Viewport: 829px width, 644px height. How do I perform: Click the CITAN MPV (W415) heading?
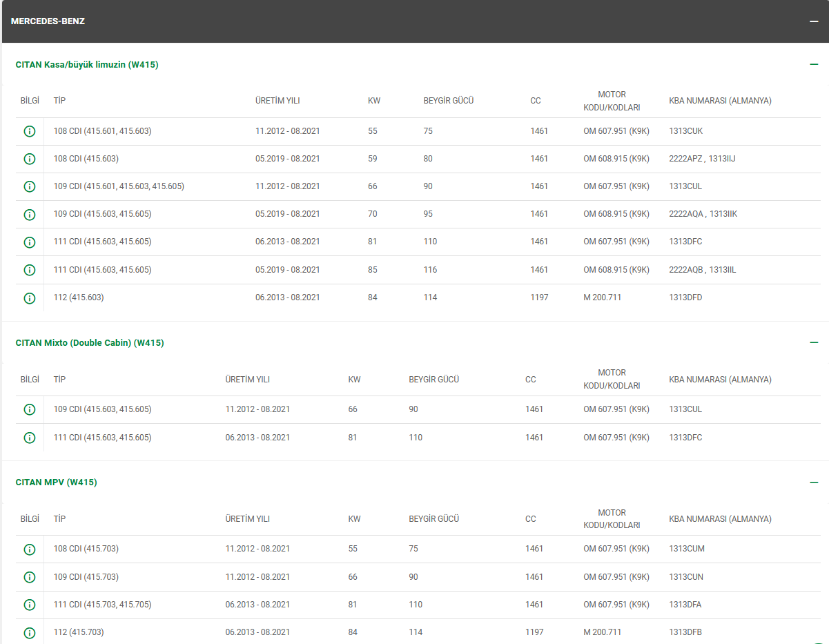coord(56,482)
